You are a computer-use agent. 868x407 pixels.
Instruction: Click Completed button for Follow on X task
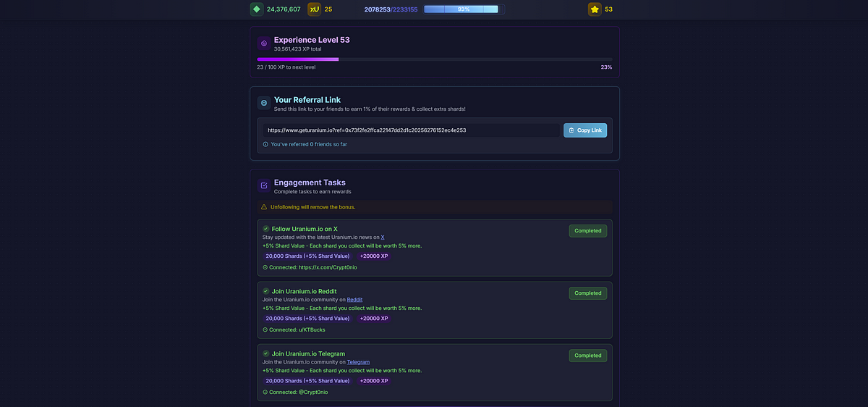coord(587,231)
